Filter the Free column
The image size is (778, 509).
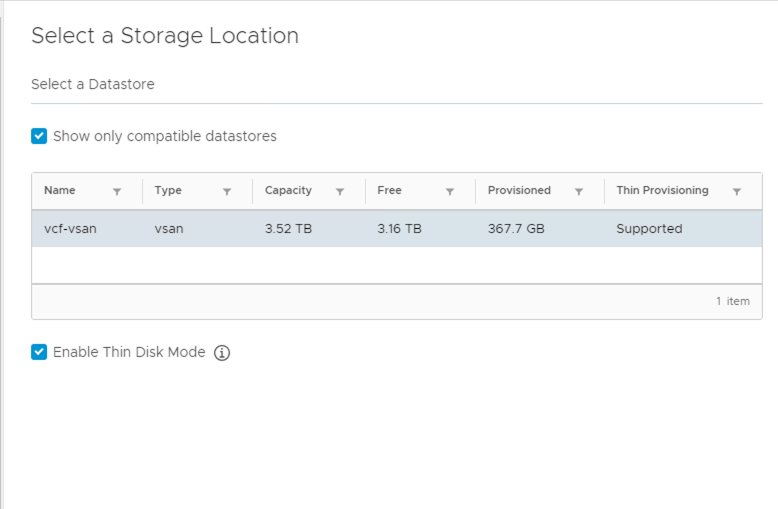(x=450, y=191)
